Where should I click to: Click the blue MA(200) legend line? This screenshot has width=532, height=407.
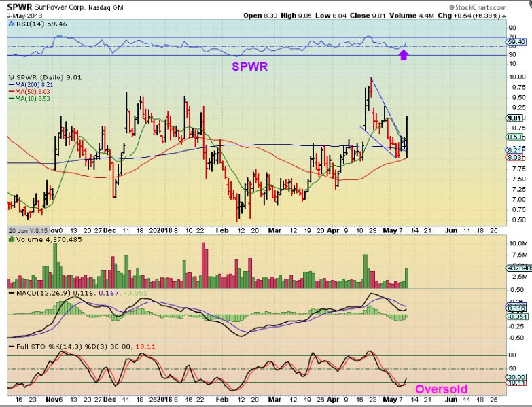(x=12, y=85)
